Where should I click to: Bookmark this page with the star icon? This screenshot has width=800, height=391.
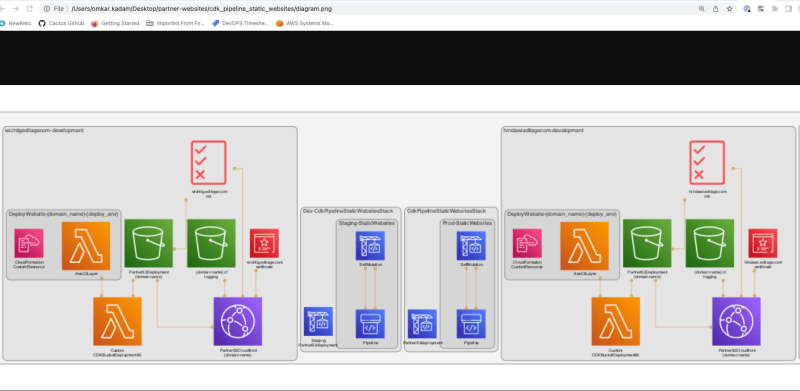730,9
